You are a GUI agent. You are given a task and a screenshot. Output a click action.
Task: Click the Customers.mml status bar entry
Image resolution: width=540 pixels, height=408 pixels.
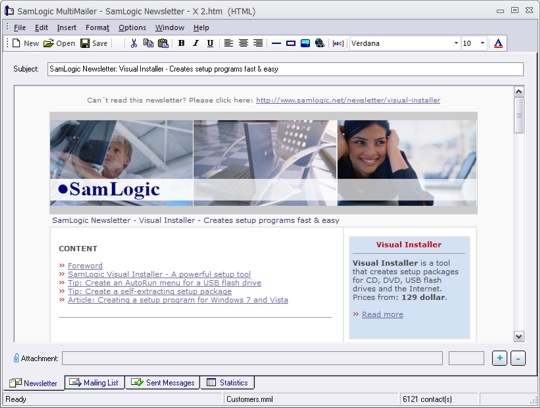250,399
